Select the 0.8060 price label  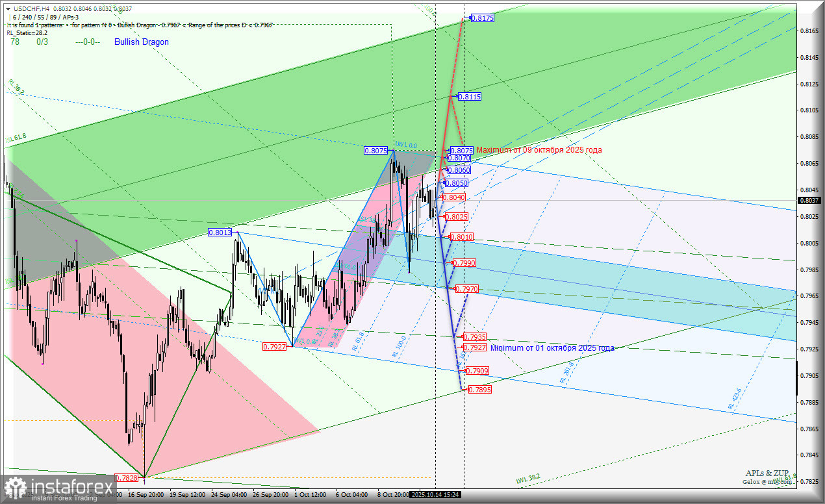[x=459, y=170]
